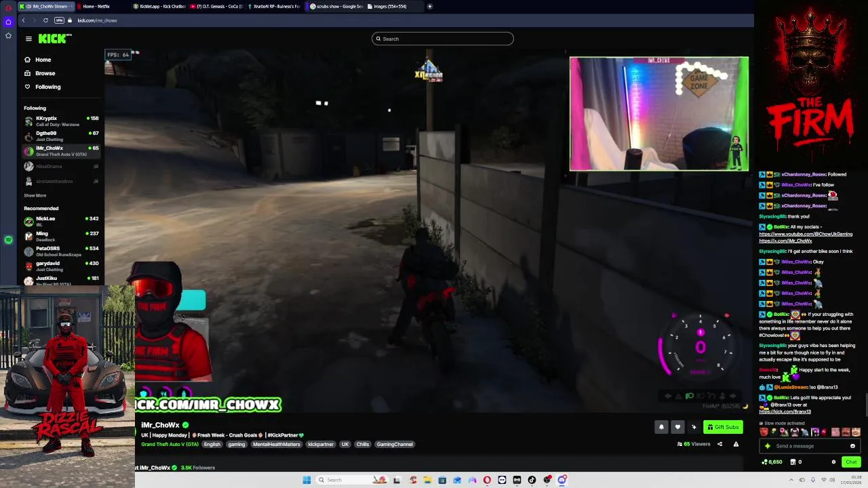This screenshot has height=488, width=868.
Task: Switch to the O.T. Genasis CoCo YouTube tab
Action: [x=216, y=6]
